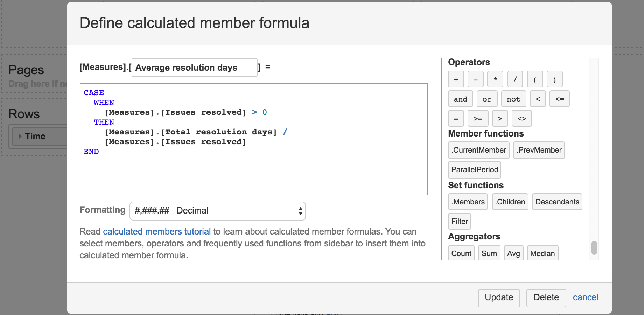Click the divide slash operator
Viewport: 644px width, 315px height.
pyautogui.click(x=515, y=79)
